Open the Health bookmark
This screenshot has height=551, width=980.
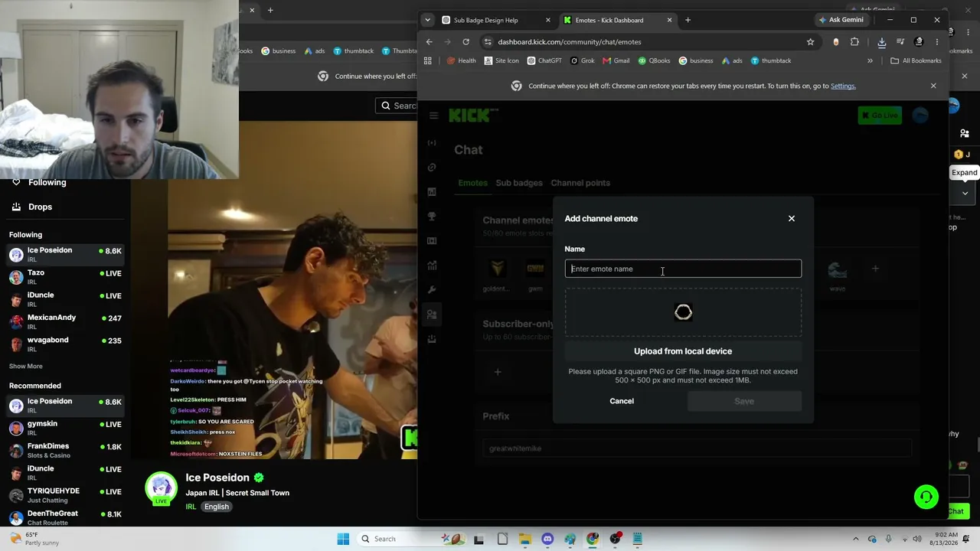click(462, 60)
